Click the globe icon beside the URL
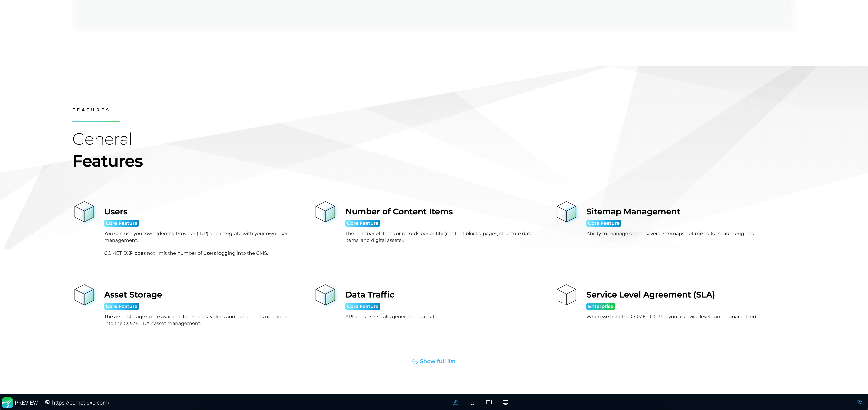868x410 pixels. click(x=47, y=402)
